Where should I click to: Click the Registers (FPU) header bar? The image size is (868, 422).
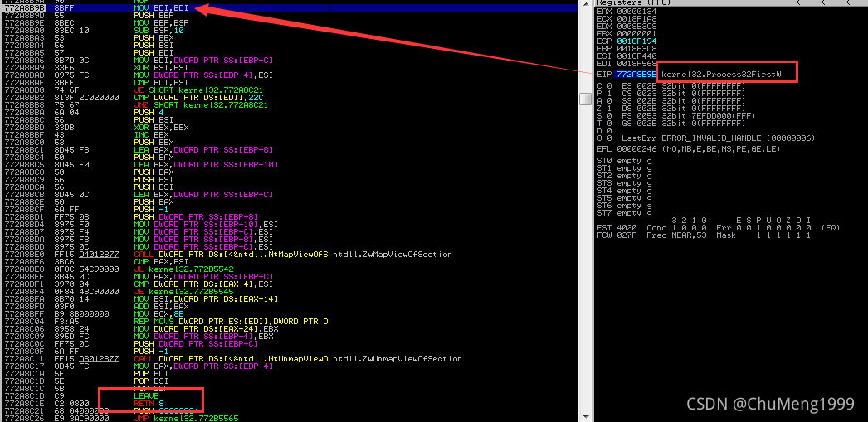tap(731, 2)
